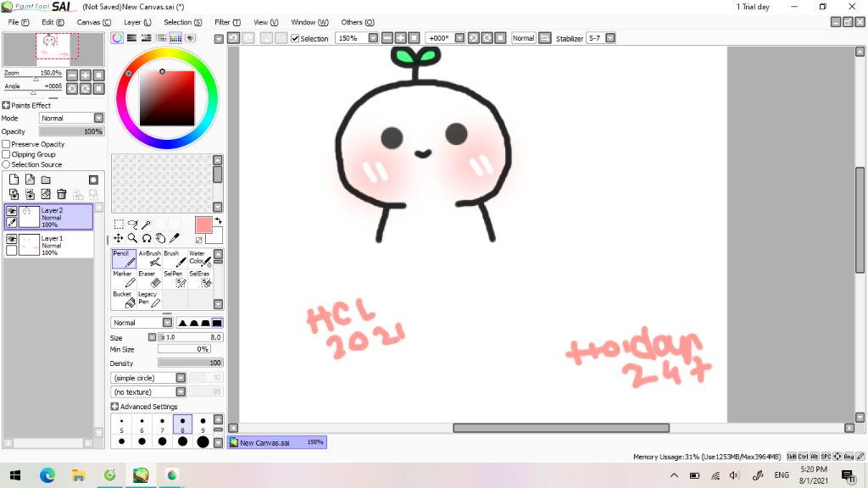The image size is (868, 488).
Task: Pick the hand pan tool
Action: pos(160,238)
